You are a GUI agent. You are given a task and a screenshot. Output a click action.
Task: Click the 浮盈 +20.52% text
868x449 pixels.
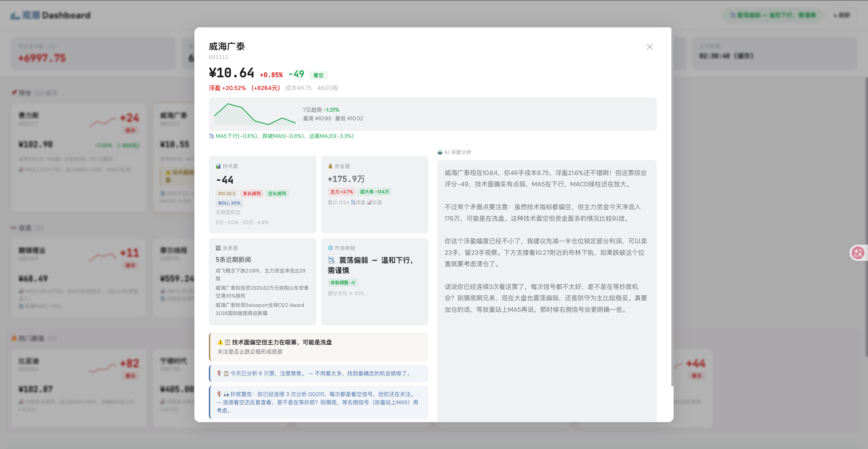click(227, 88)
